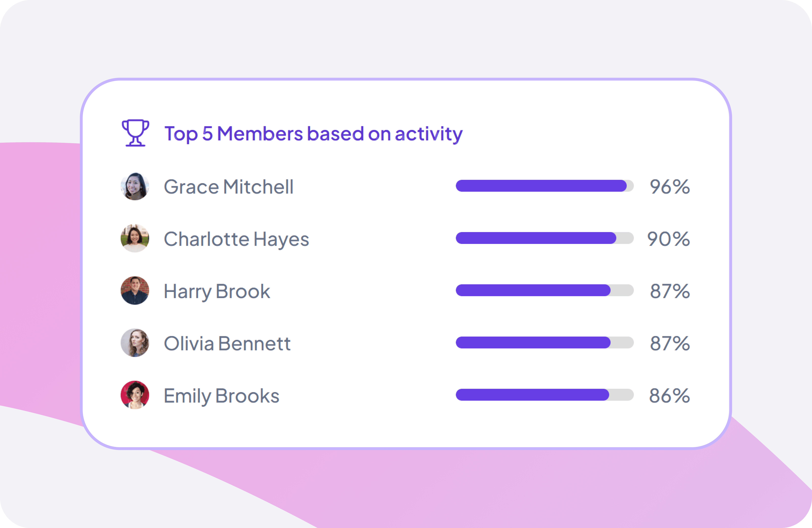
Task: Click Charlotte Hayes' activity progress bar
Action: (545, 238)
